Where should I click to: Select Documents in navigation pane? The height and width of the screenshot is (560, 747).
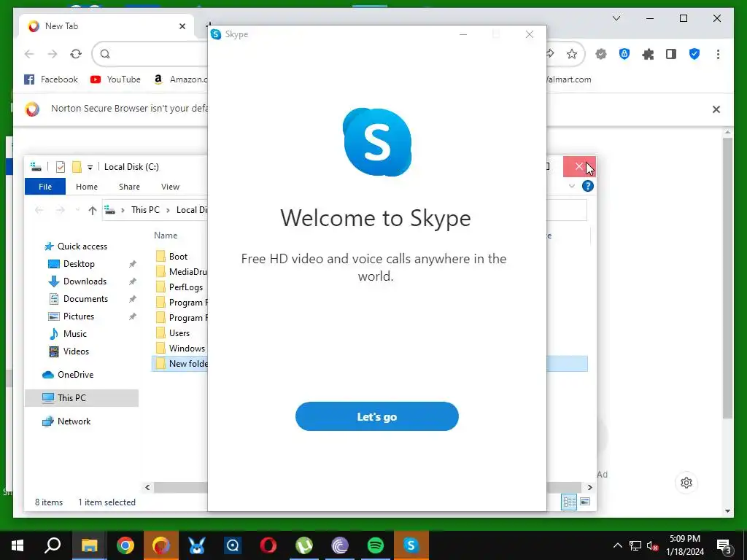[x=86, y=299]
